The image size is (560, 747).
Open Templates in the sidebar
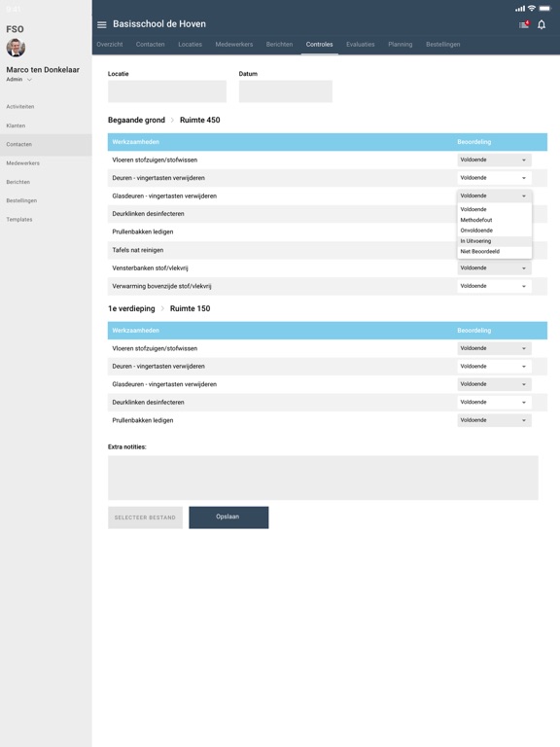(x=19, y=220)
